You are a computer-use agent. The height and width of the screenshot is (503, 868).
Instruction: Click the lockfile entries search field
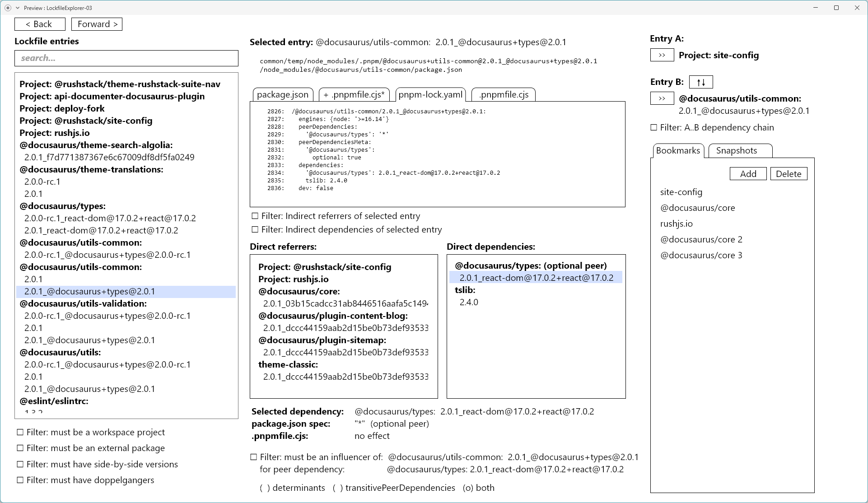point(126,58)
